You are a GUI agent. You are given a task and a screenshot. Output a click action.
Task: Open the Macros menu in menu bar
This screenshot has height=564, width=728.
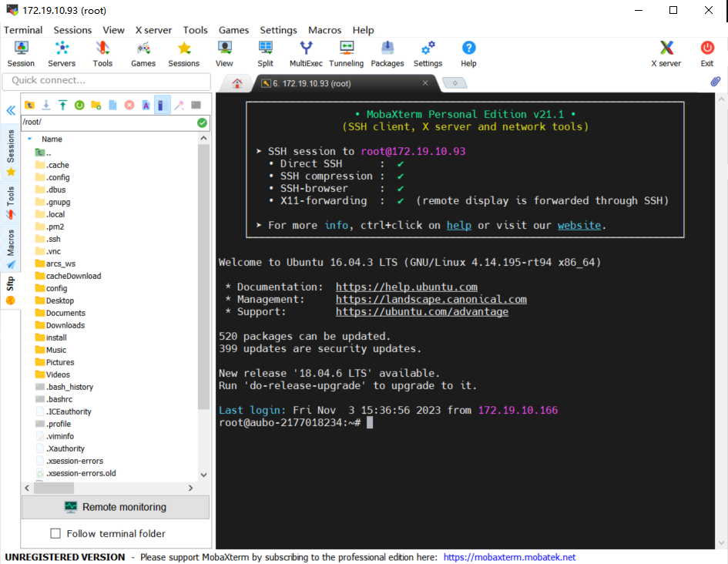324,30
